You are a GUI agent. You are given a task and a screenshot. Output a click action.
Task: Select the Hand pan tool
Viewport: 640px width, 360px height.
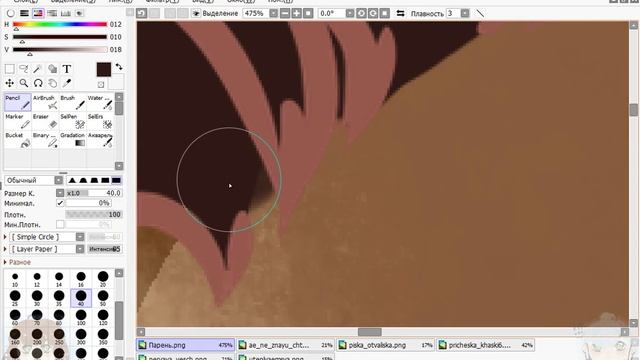(52, 83)
